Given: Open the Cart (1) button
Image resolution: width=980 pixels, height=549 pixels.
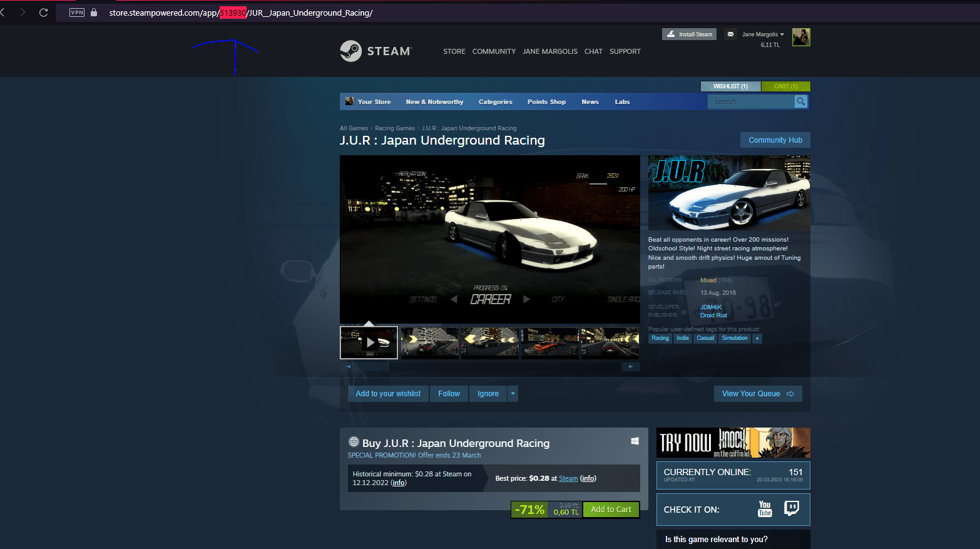Looking at the screenshot, I should point(785,86).
